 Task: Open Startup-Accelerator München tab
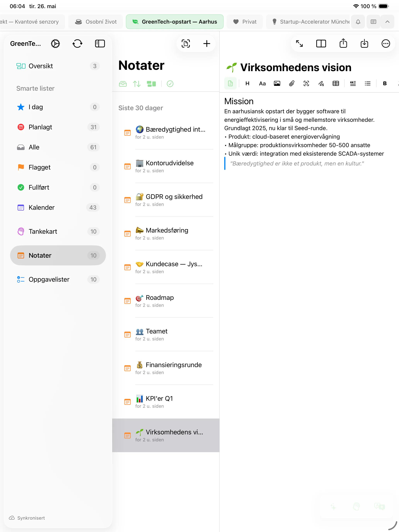(x=308, y=22)
